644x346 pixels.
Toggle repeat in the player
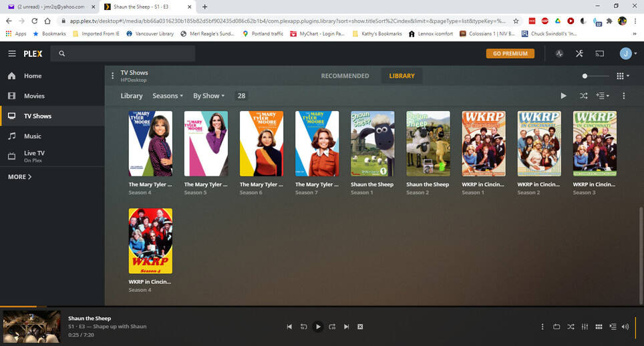(556, 327)
